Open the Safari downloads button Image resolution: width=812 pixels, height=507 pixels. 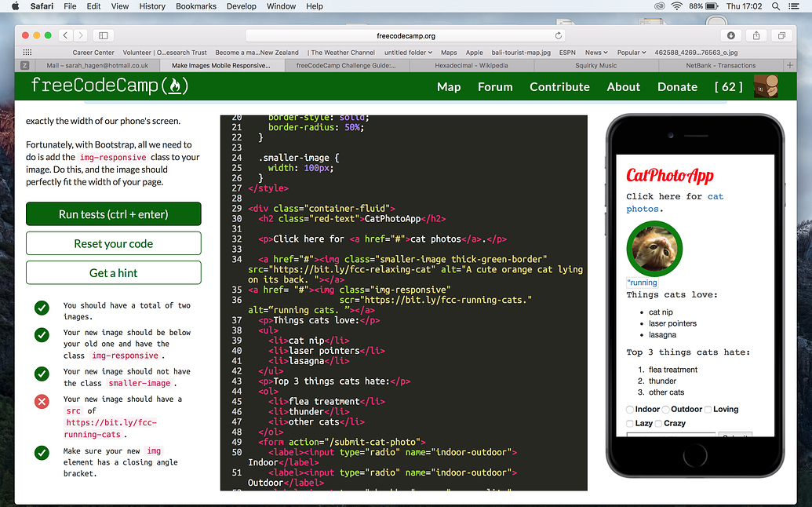(731, 35)
